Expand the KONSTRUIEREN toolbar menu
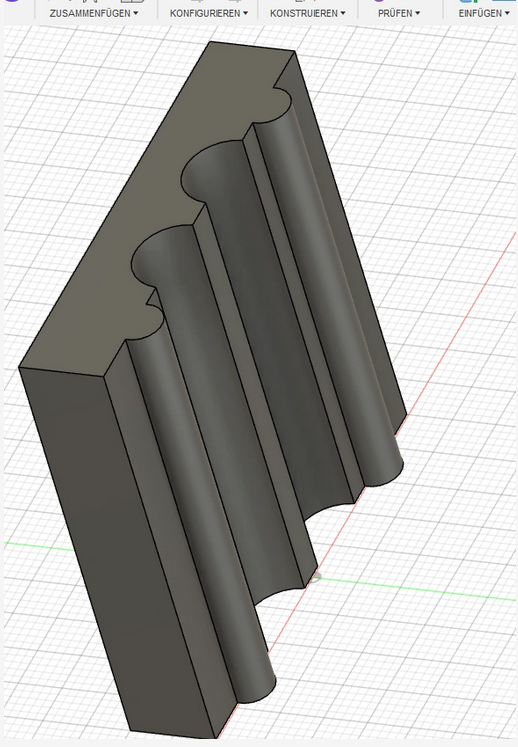Image resolution: width=518 pixels, height=747 pixels. pos(307,13)
